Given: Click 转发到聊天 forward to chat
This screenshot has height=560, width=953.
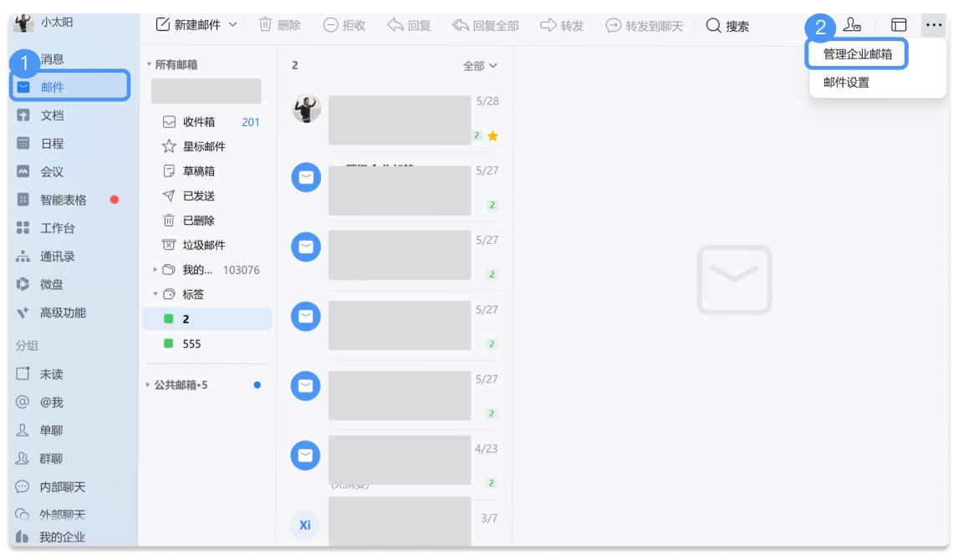Looking at the screenshot, I should pyautogui.click(x=645, y=25).
